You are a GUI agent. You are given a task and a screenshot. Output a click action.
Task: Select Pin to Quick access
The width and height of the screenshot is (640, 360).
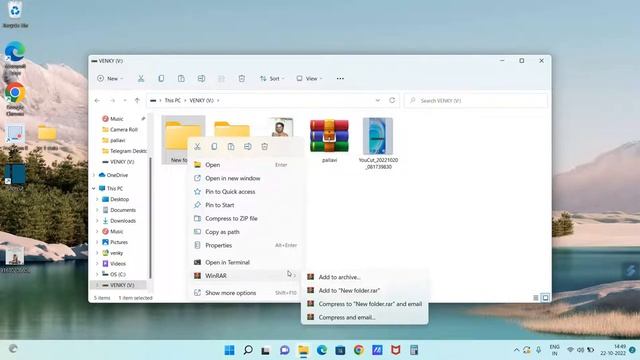pos(246,192)
